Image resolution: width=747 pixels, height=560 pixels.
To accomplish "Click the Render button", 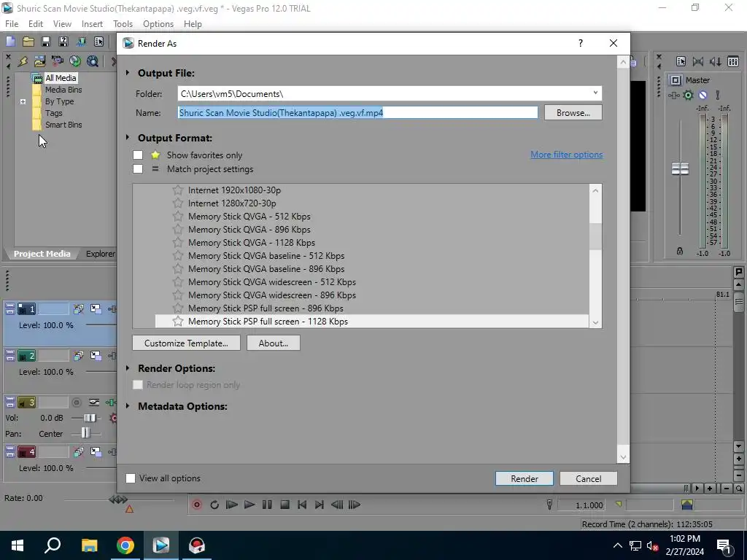I will [x=525, y=478].
